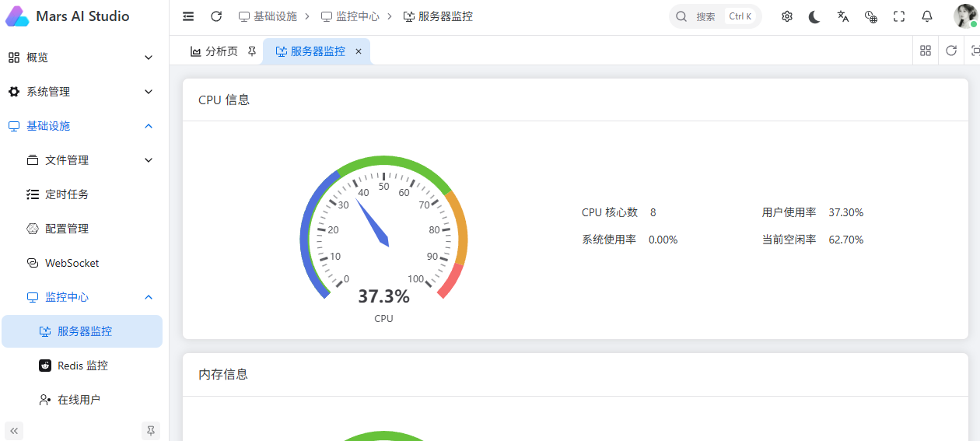
Task: Click the 在线用户 person icon
Action: point(45,400)
